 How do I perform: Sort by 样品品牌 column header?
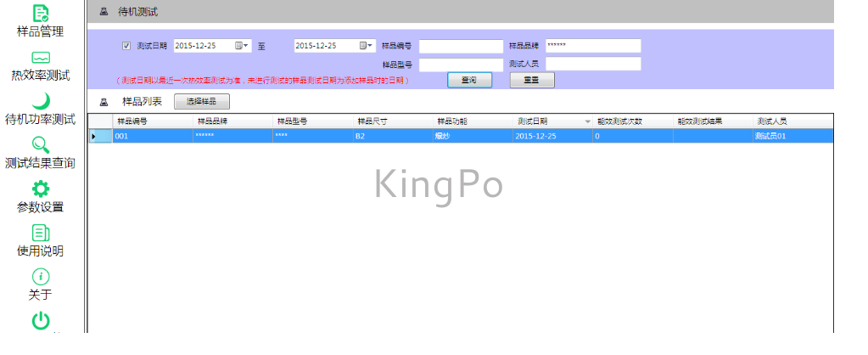(x=232, y=121)
